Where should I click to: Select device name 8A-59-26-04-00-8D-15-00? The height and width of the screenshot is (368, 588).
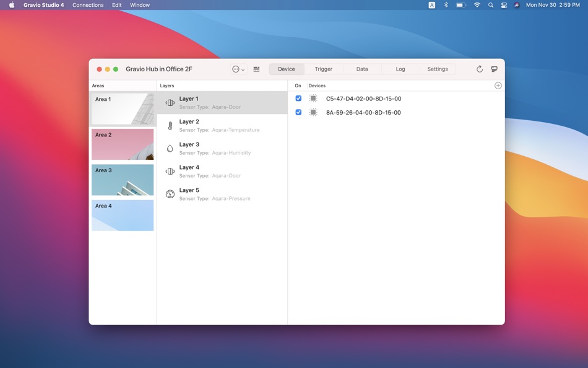pos(363,113)
